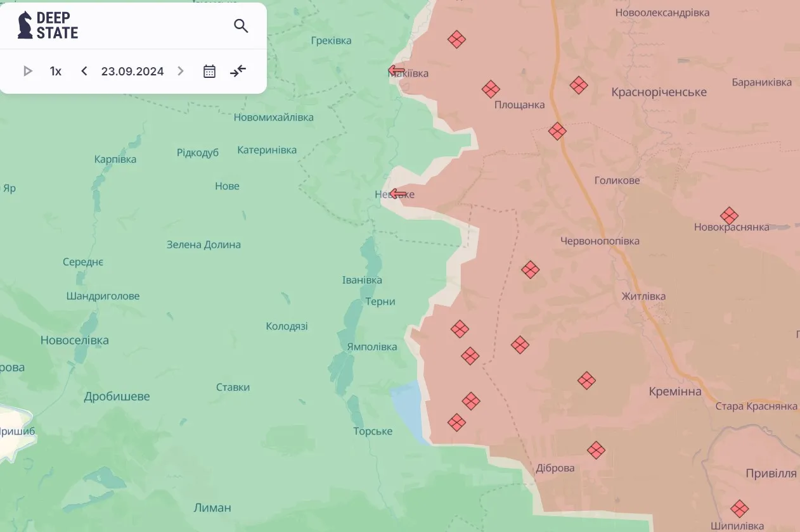Click the compare arrows icon
Screen dimensions: 800x532
tap(238, 71)
